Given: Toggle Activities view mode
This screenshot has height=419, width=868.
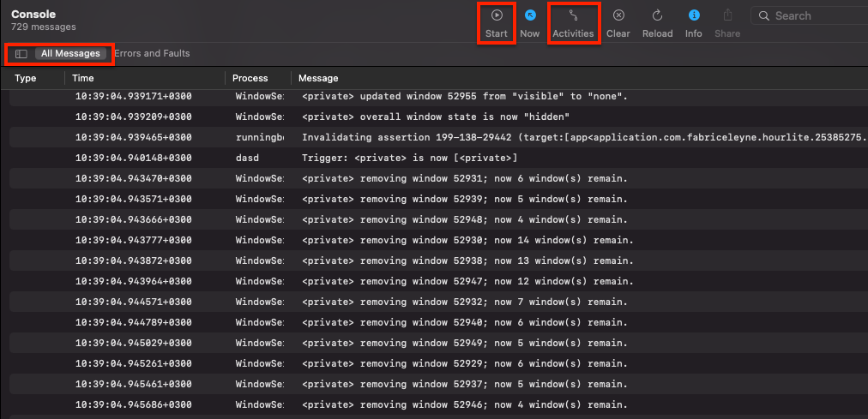Looking at the screenshot, I should (573, 23).
